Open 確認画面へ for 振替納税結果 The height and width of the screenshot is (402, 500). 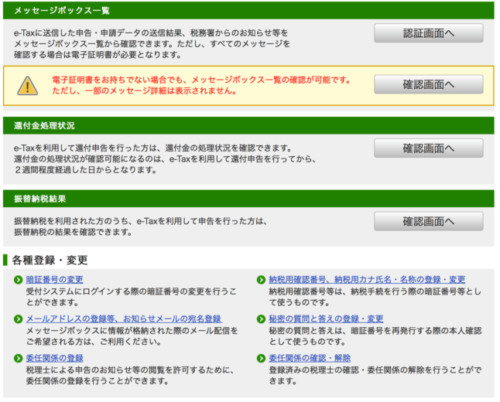coord(428,221)
